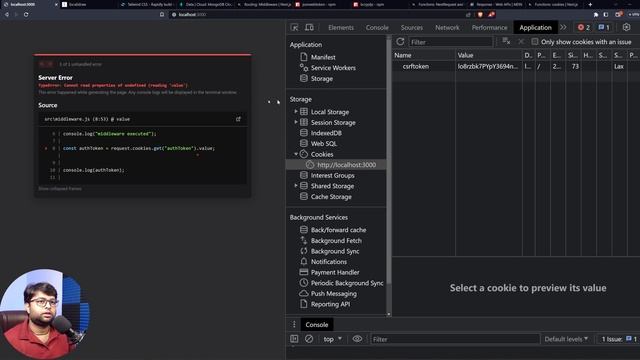
Task: Open Notifications background service
Action: click(x=329, y=262)
